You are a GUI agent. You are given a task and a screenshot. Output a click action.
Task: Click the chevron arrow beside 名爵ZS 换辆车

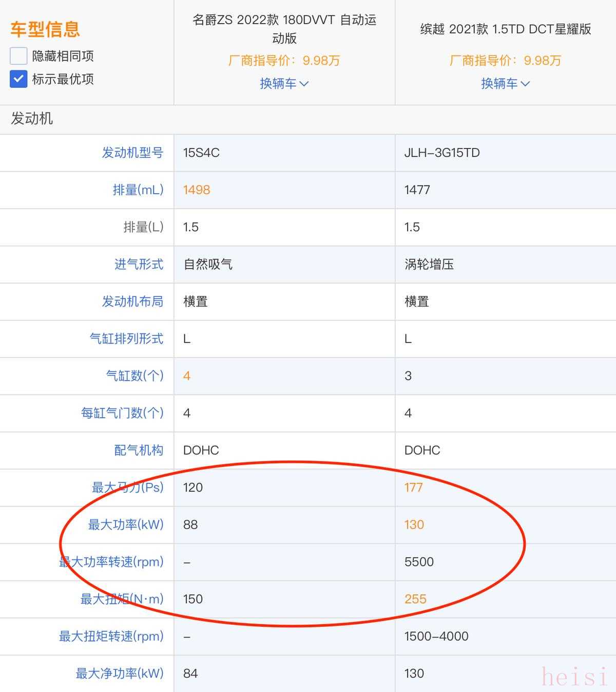[x=304, y=84]
